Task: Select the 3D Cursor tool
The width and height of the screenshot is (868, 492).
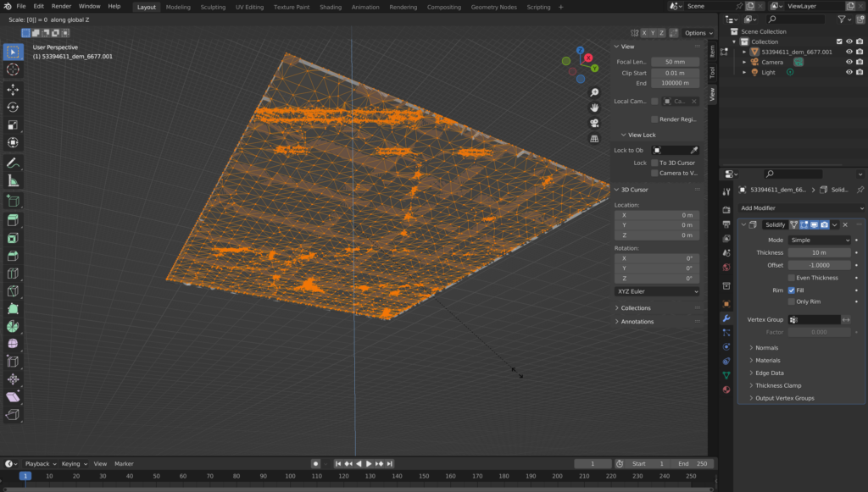Action: [x=13, y=69]
